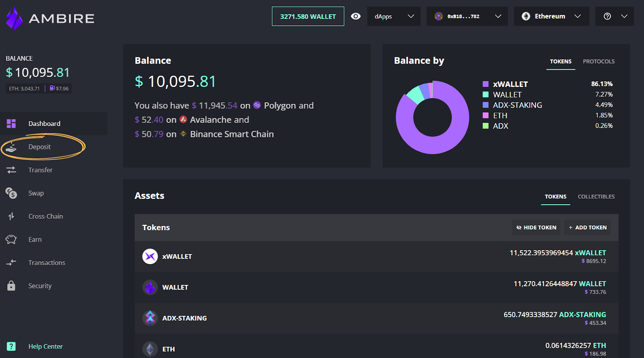Click the WALLET teal legend swatch
644x358 pixels.
(485, 95)
